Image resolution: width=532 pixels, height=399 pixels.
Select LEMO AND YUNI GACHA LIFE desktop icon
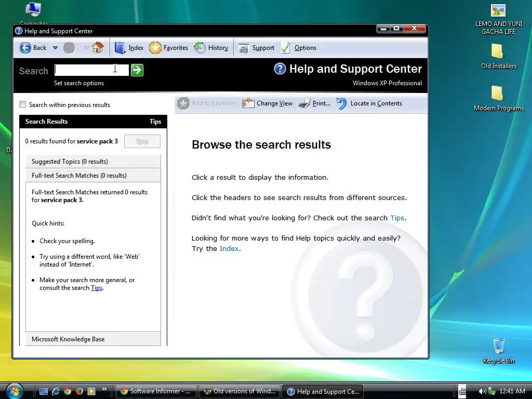498,19
